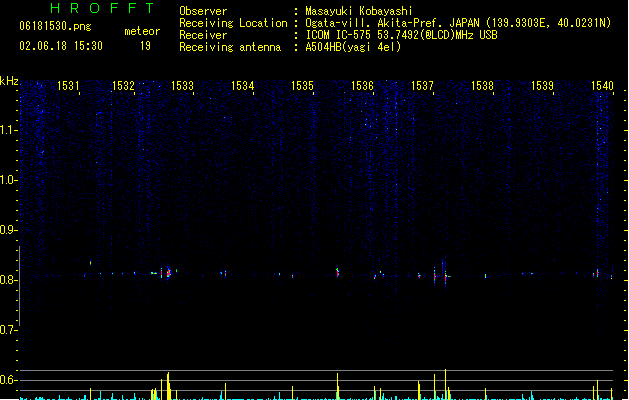Click the 0.8 frequency axis label

pyautogui.click(x=8, y=280)
